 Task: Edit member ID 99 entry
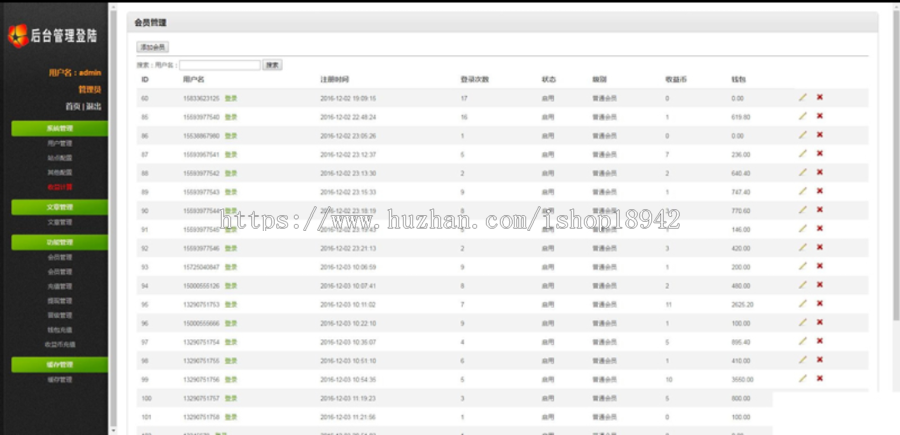pos(802,379)
